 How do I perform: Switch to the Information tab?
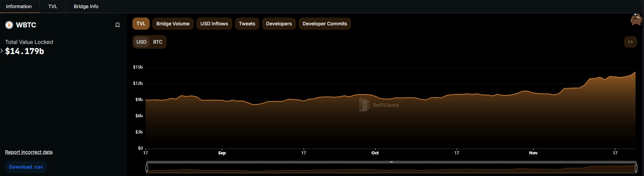pos(19,6)
